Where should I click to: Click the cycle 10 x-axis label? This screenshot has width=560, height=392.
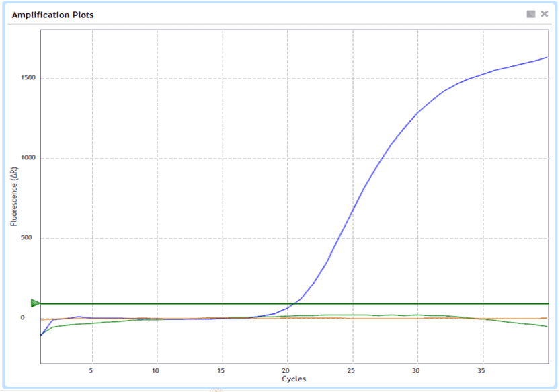point(156,370)
